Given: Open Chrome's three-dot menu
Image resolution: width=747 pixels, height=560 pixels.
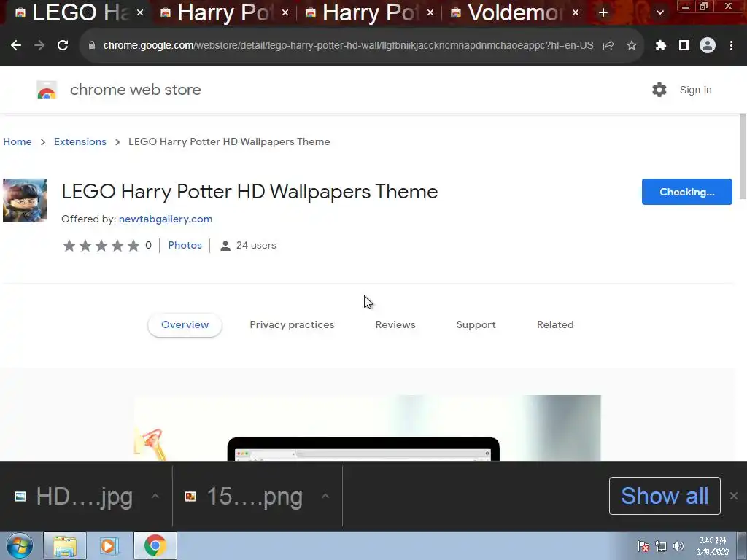Looking at the screenshot, I should tap(731, 45).
